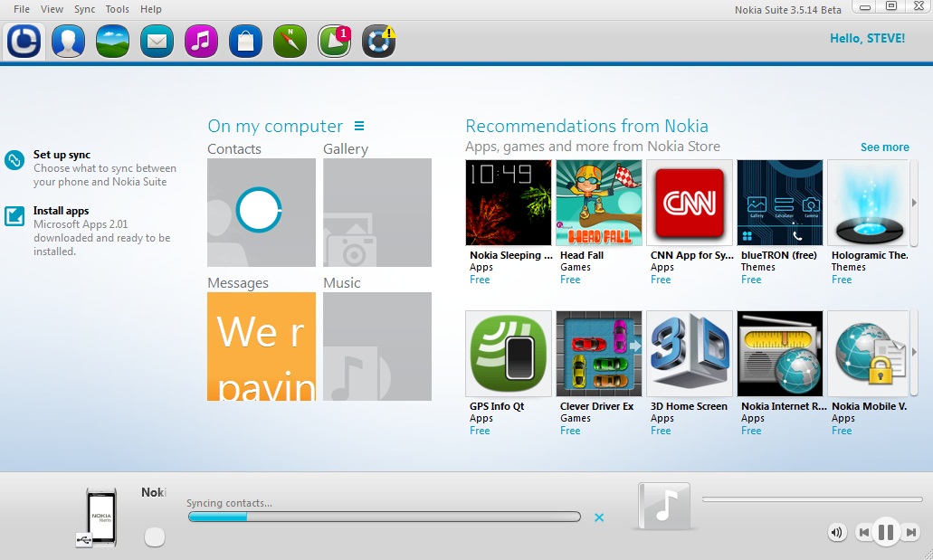The height and width of the screenshot is (560, 933).
Task: Open the Clever Driver Ex game thumbnail
Action: 598,354
